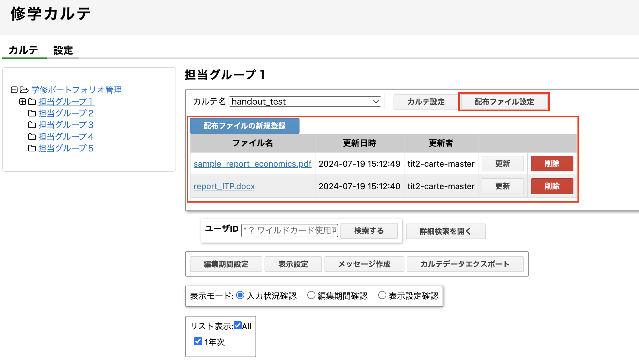The image size is (639, 364).
Task: Click 削除 for sample_report_economics.pdf
Action: click(552, 164)
